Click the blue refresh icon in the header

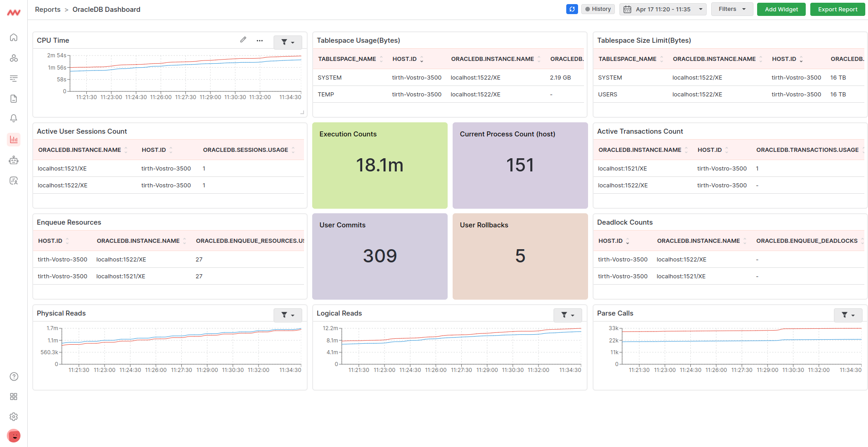[x=572, y=9]
